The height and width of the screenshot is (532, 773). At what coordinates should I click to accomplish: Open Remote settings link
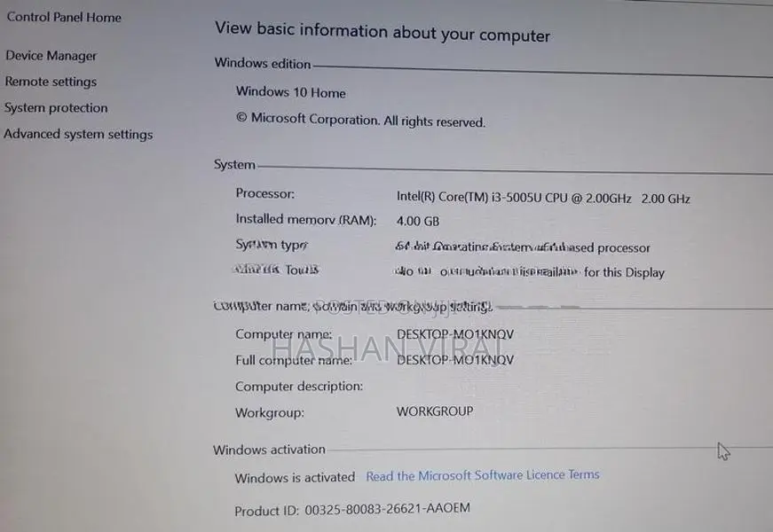point(51,82)
